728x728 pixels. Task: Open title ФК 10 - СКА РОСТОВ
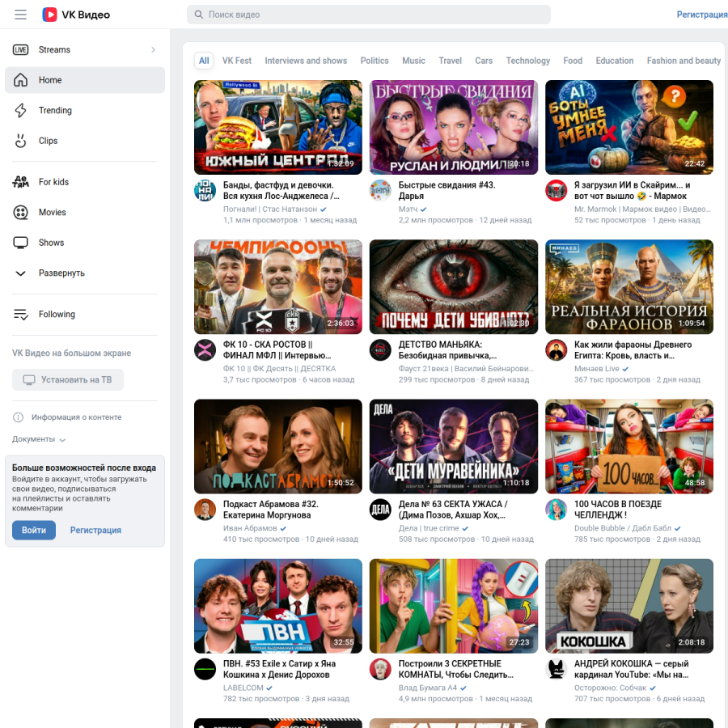pos(277,350)
